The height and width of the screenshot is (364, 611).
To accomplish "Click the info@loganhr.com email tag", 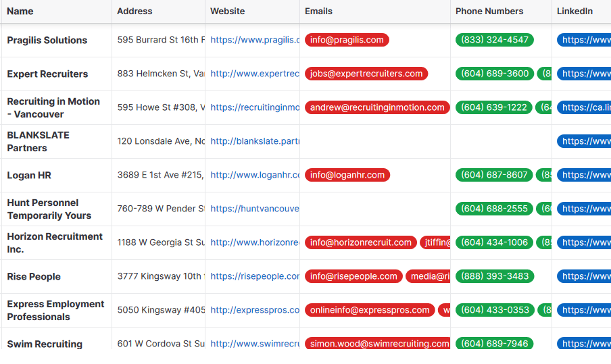I will coord(347,175).
